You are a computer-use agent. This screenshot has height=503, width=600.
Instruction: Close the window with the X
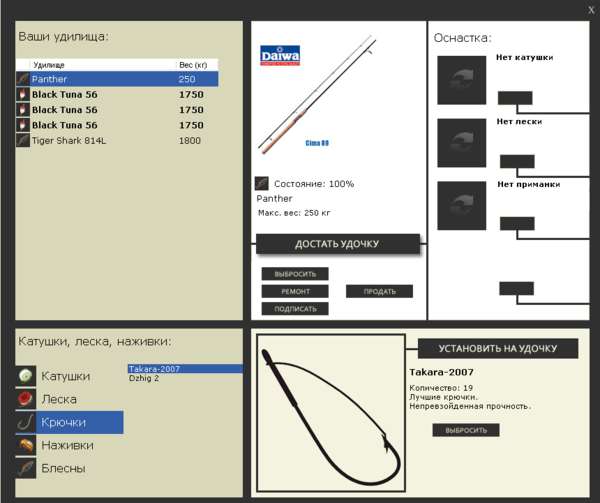point(591,10)
